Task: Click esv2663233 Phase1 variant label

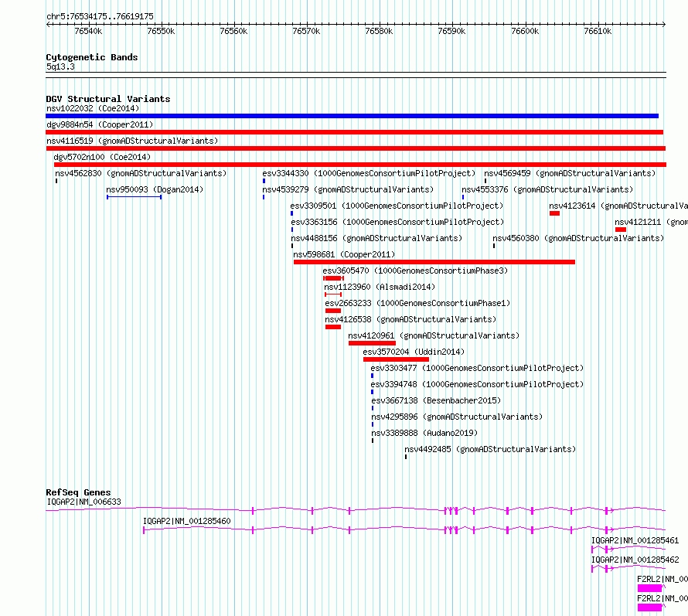Action: 417,303
